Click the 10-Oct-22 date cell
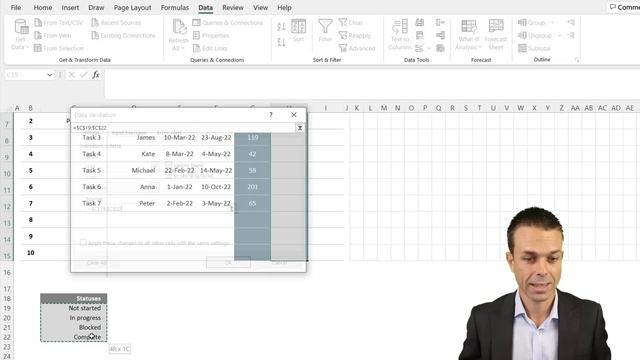The width and height of the screenshot is (640, 360). [x=216, y=187]
